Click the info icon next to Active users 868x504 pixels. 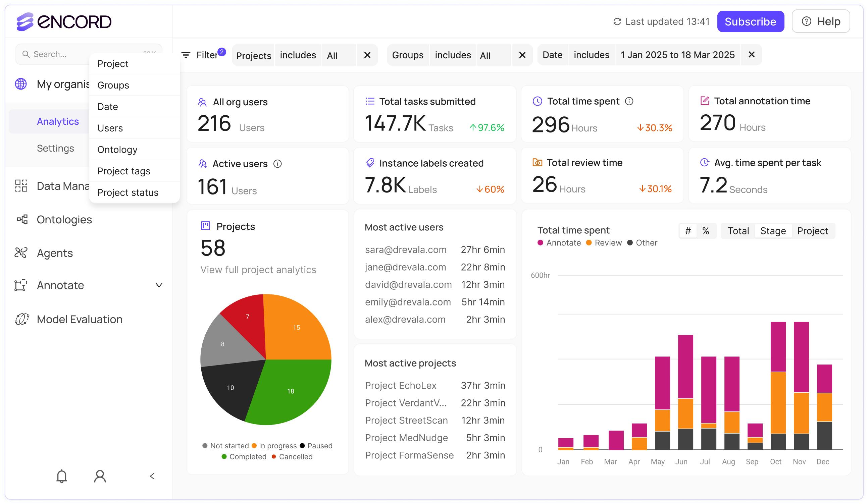point(277,164)
